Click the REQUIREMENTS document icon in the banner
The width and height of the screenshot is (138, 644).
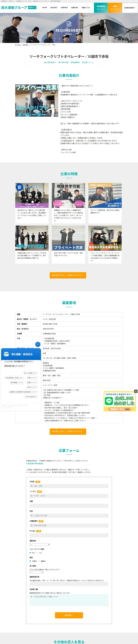(69, 24)
